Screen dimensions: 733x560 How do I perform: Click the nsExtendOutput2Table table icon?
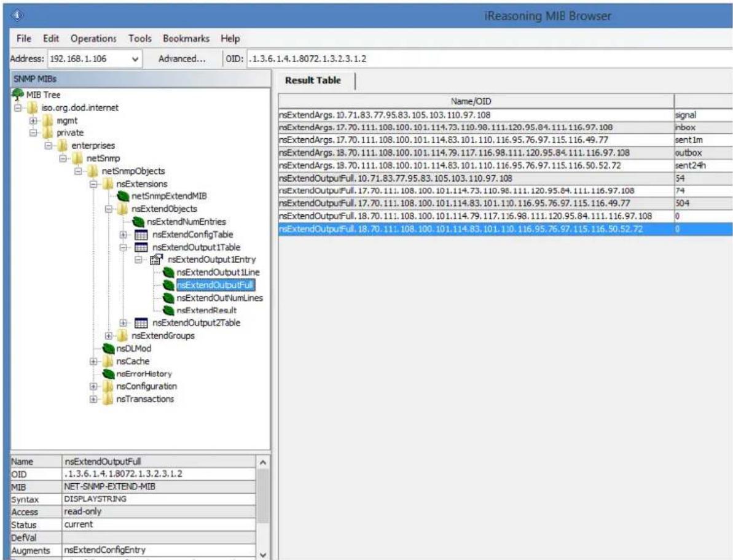click(141, 323)
